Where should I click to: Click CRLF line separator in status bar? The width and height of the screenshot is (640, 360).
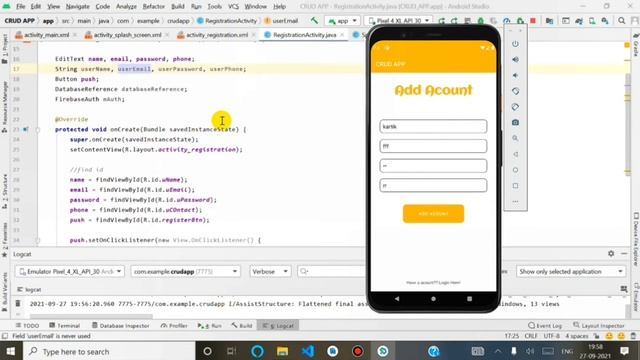531,336
